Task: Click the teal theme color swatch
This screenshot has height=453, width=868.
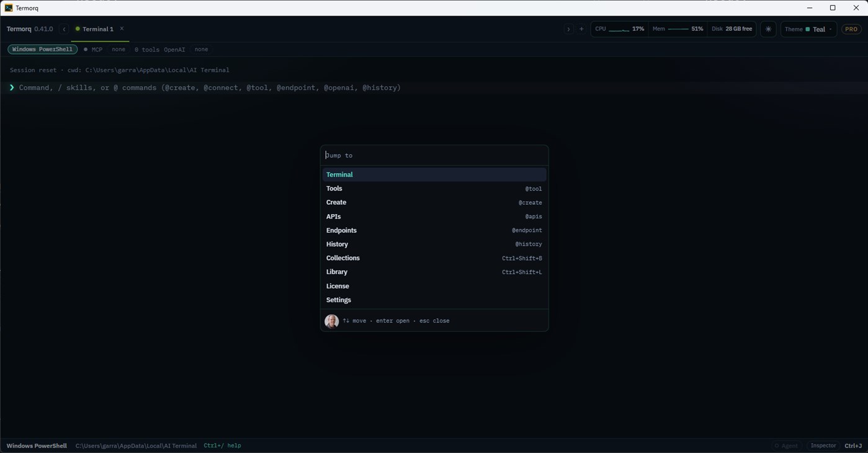Action: coord(808,29)
